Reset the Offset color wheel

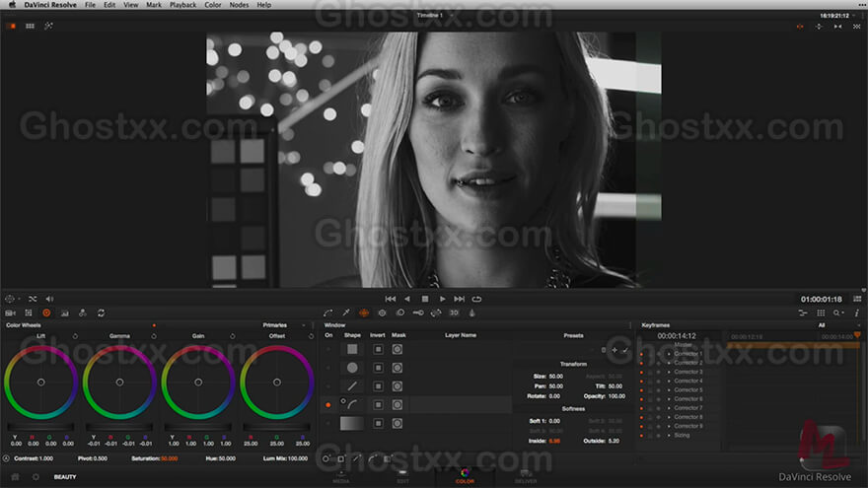pos(311,336)
